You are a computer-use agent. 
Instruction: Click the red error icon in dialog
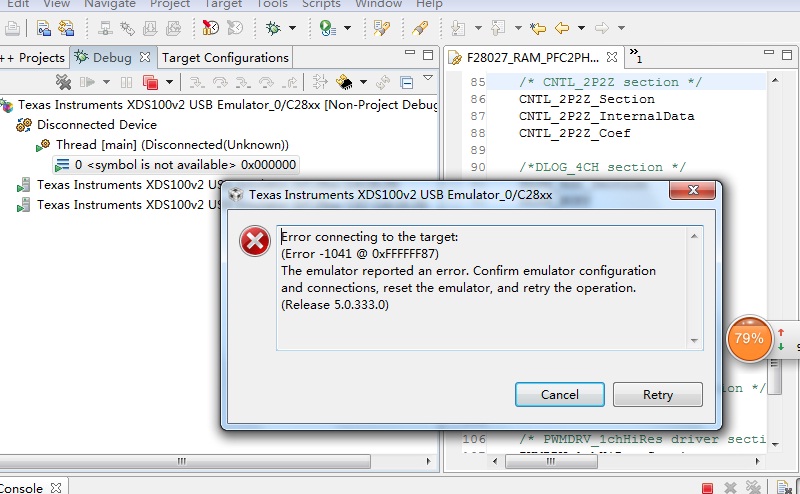click(x=255, y=241)
